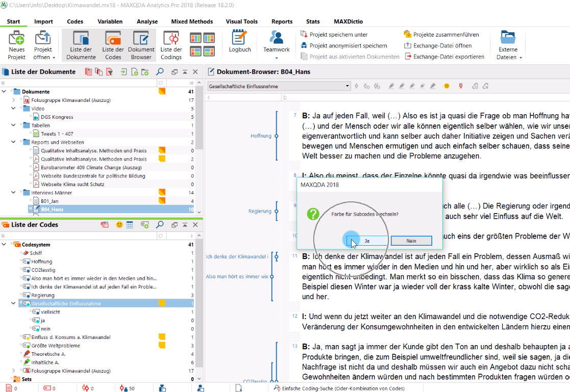
Task: Click the remove link icon in Dokument-Browser toolbar
Action: coord(486,86)
